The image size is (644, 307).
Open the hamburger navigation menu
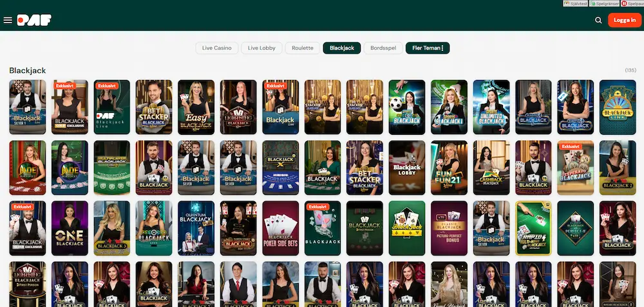pyautogui.click(x=8, y=20)
